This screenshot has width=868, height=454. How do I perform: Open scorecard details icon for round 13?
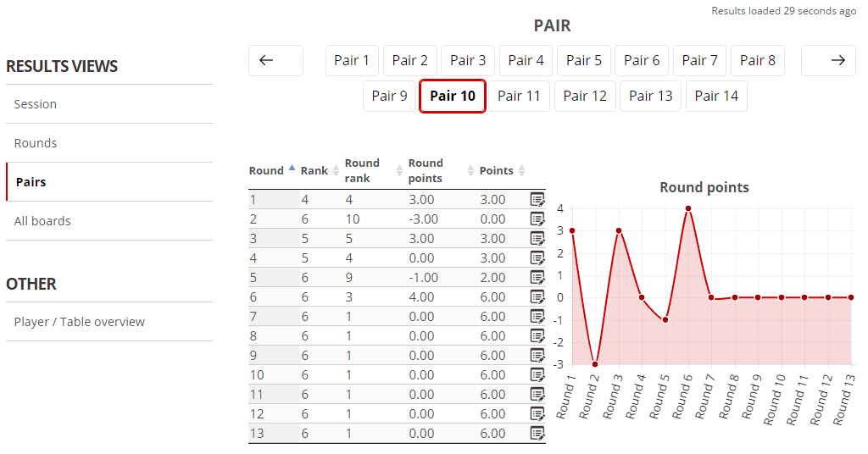click(x=537, y=434)
